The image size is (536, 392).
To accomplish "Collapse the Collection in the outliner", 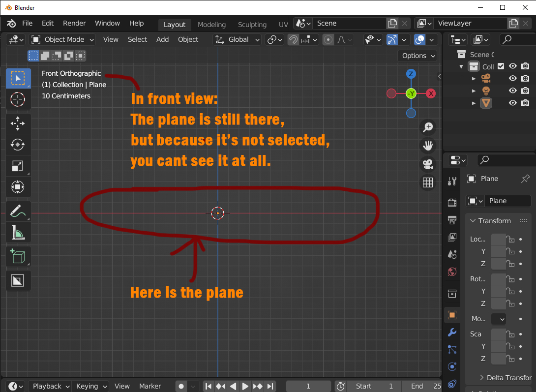I will 461,66.
